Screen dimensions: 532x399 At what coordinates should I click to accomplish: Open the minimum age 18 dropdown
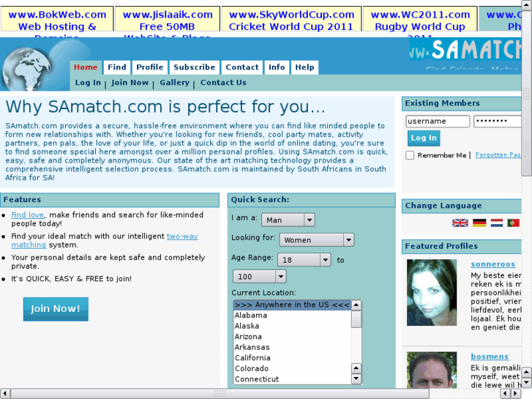tap(304, 260)
